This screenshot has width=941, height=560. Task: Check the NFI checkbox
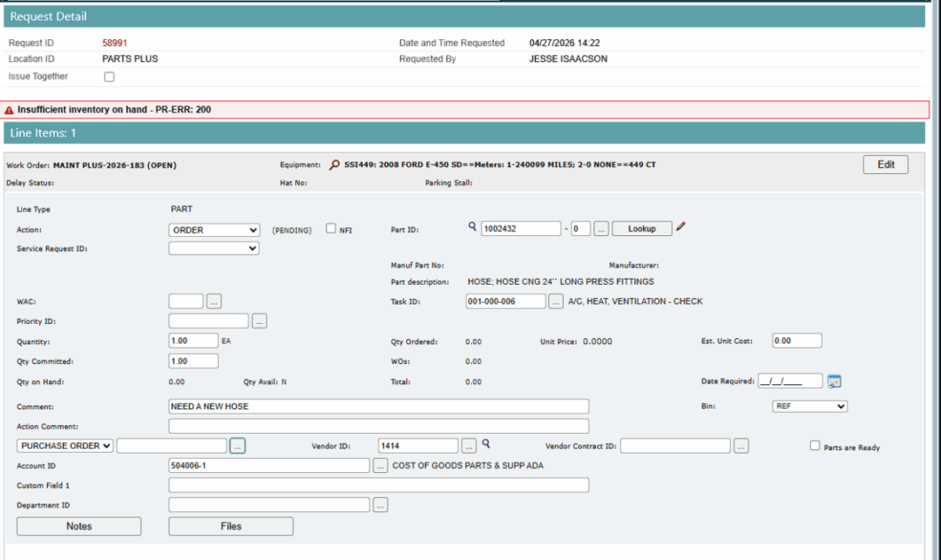coord(331,228)
